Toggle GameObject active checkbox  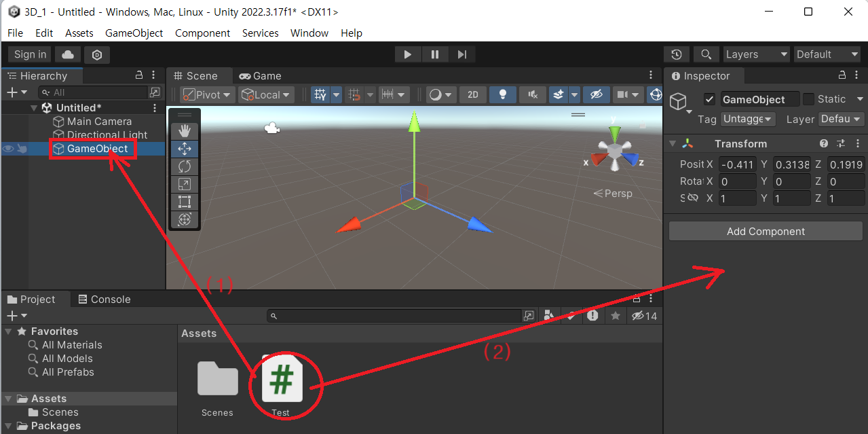(709, 99)
